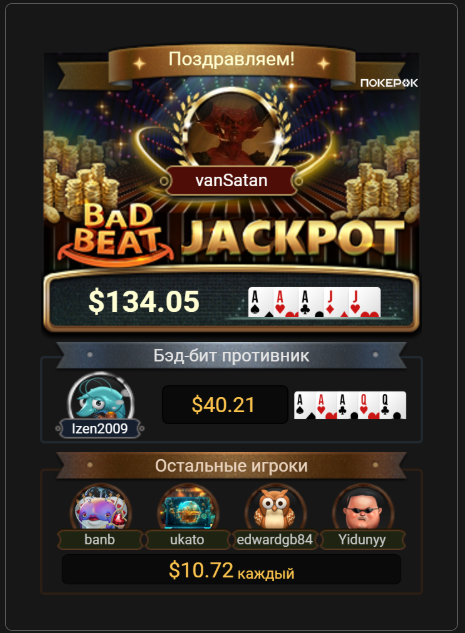Click the Izen2009 username label

(x=100, y=428)
